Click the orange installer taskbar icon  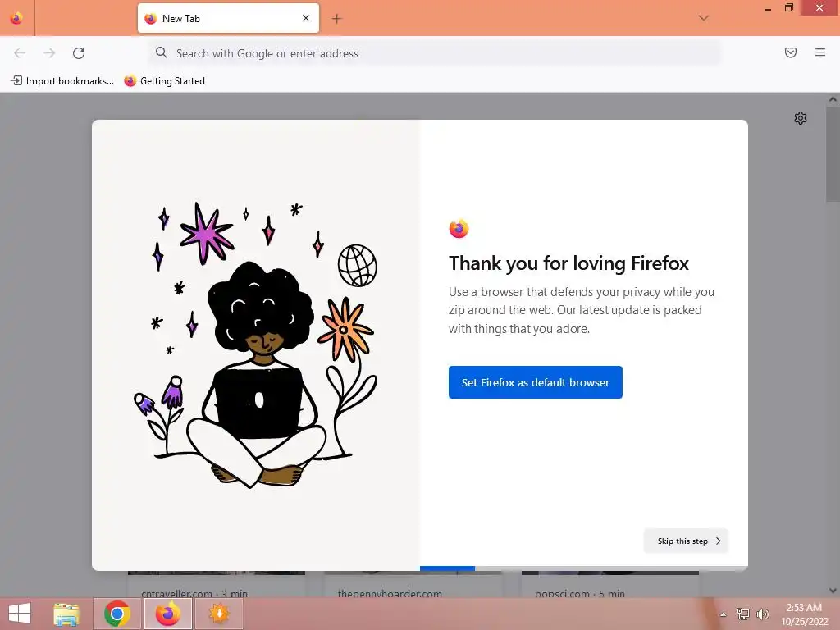coord(218,614)
